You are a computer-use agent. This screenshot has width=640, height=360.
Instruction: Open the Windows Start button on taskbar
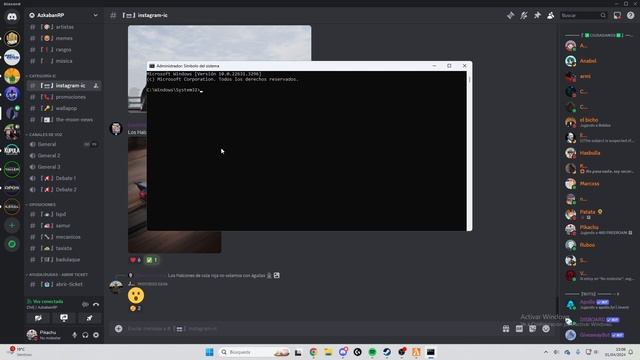pyautogui.click(x=209, y=352)
